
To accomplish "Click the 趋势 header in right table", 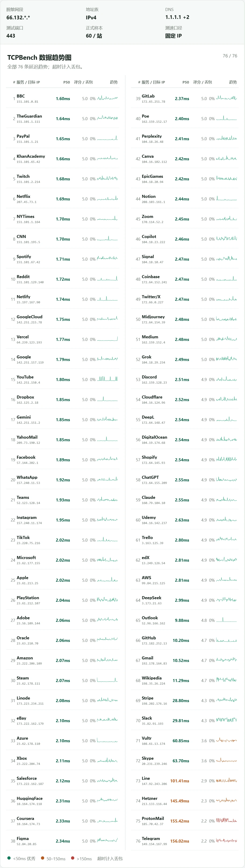I will click(x=233, y=82).
